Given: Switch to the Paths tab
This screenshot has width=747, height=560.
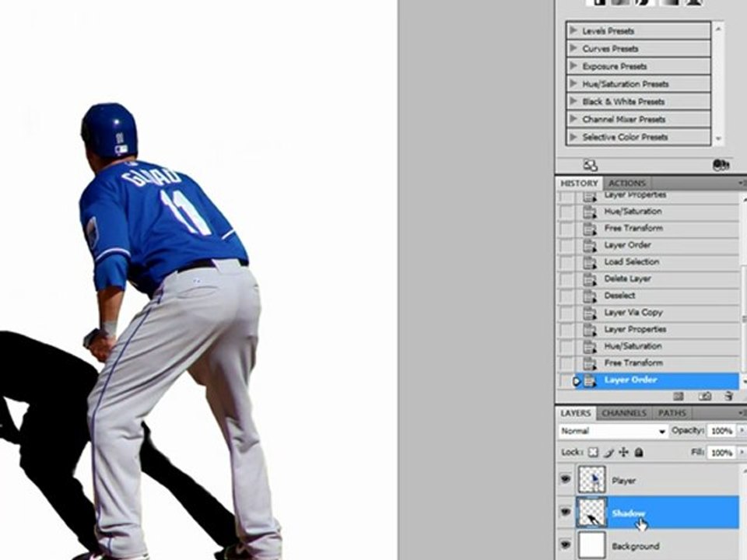Looking at the screenshot, I should pyautogui.click(x=672, y=413).
